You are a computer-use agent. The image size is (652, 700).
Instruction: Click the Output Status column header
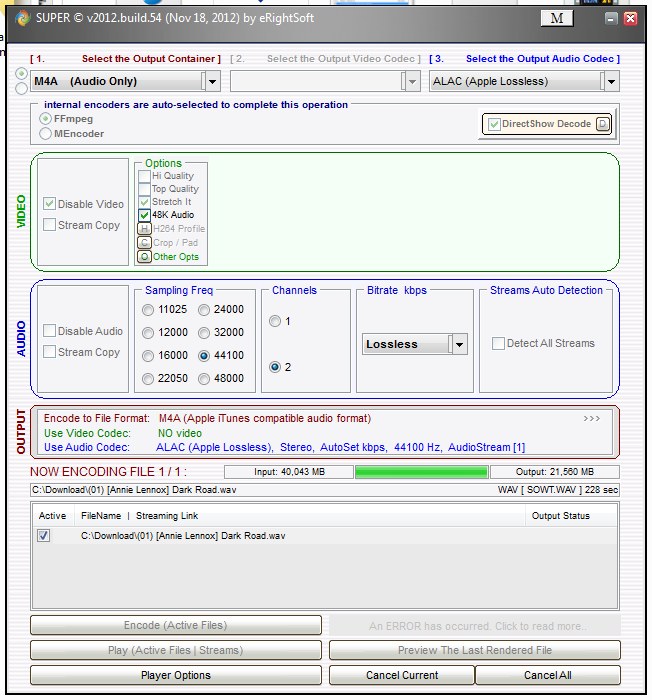560,516
